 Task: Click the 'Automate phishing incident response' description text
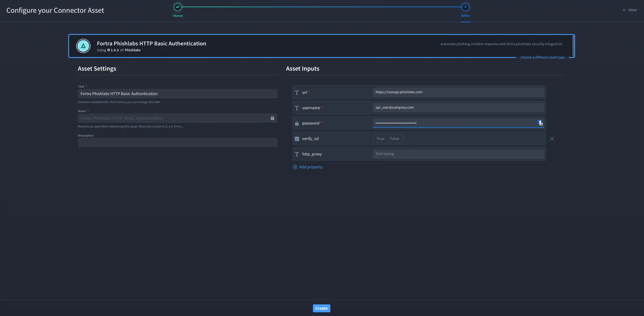point(502,44)
